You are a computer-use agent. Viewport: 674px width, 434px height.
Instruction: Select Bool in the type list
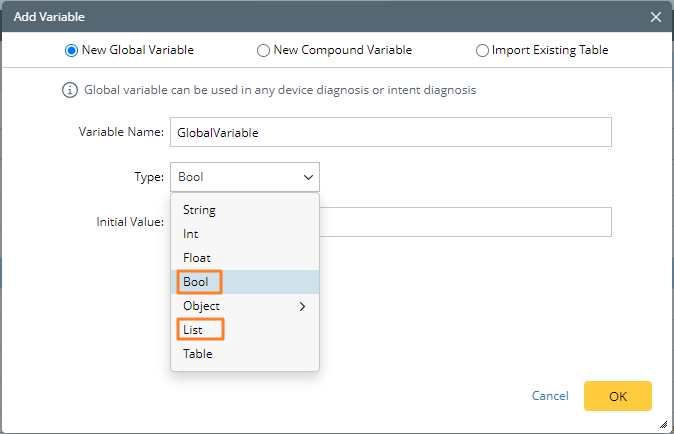tap(196, 282)
